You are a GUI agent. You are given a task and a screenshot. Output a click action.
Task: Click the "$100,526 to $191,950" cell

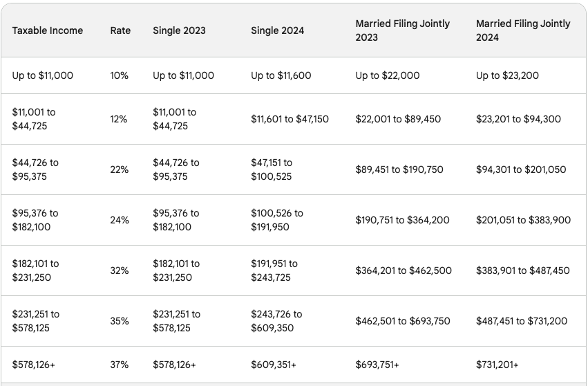click(x=277, y=220)
